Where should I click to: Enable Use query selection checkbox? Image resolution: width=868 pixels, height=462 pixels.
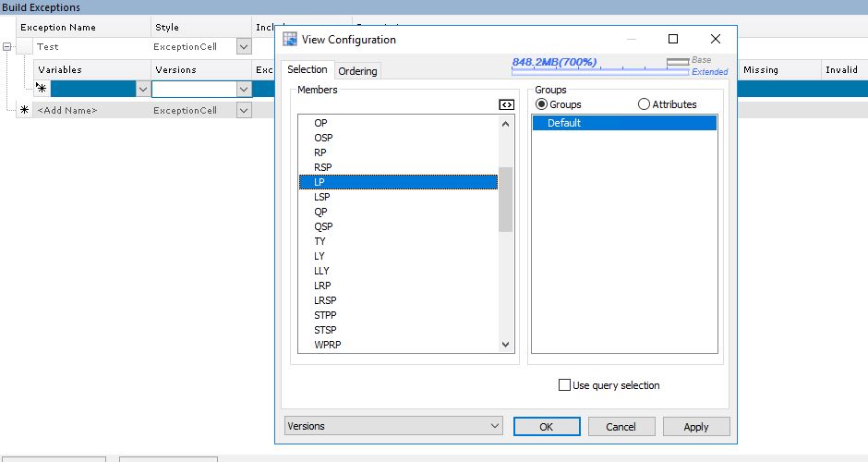(564, 385)
